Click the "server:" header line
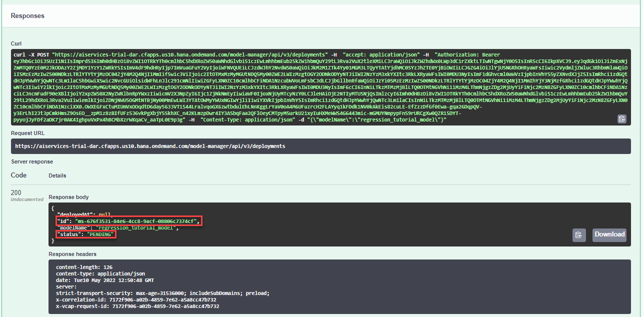Image resolution: width=644 pixels, height=317 pixels. tap(65, 286)
